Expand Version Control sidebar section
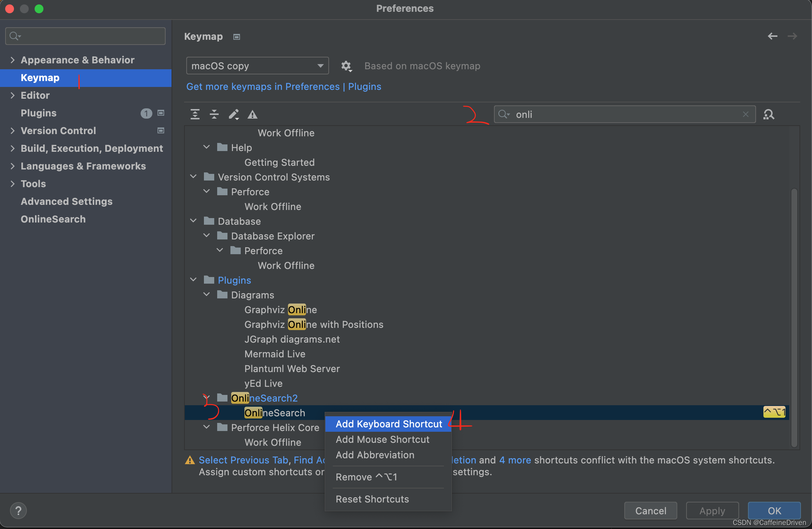The image size is (812, 529). point(13,130)
